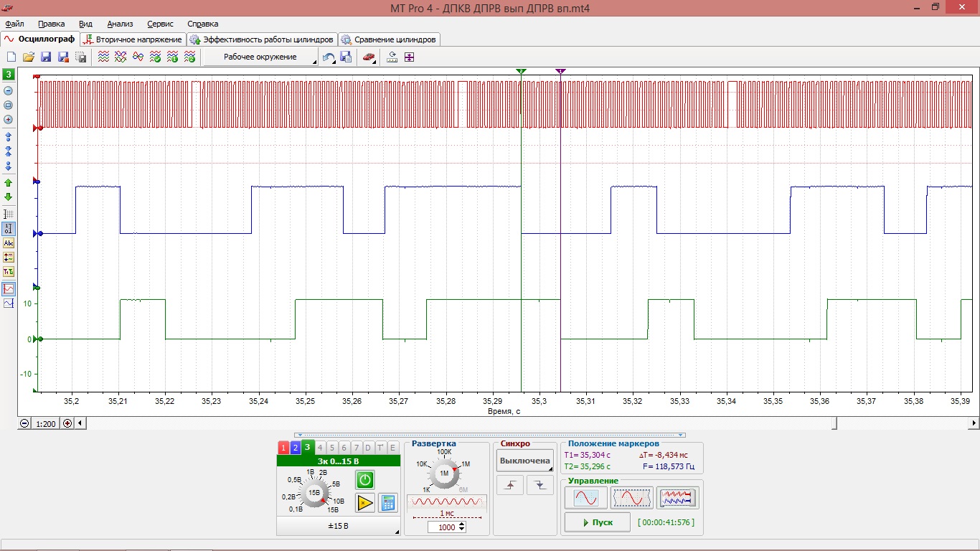The height and width of the screenshot is (551, 980).
Task: Click the sweep value 1000 stepper arrows
Action: click(461, 527)
